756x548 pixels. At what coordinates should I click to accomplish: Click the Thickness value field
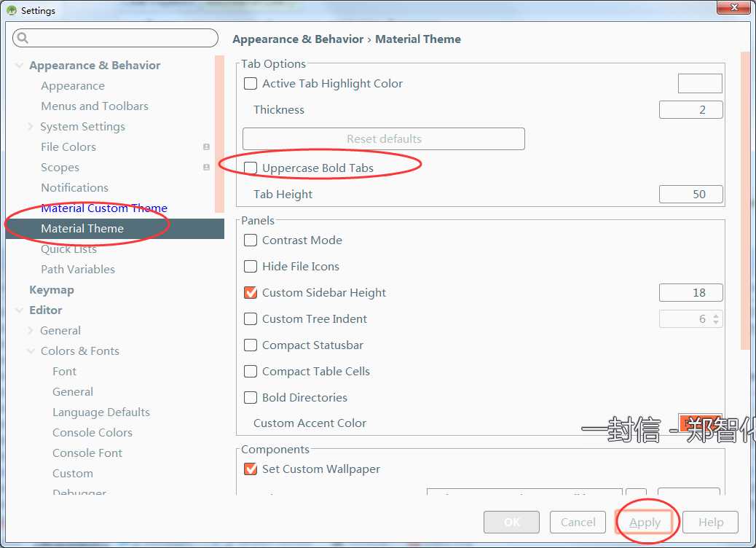(x=691, y=109)
